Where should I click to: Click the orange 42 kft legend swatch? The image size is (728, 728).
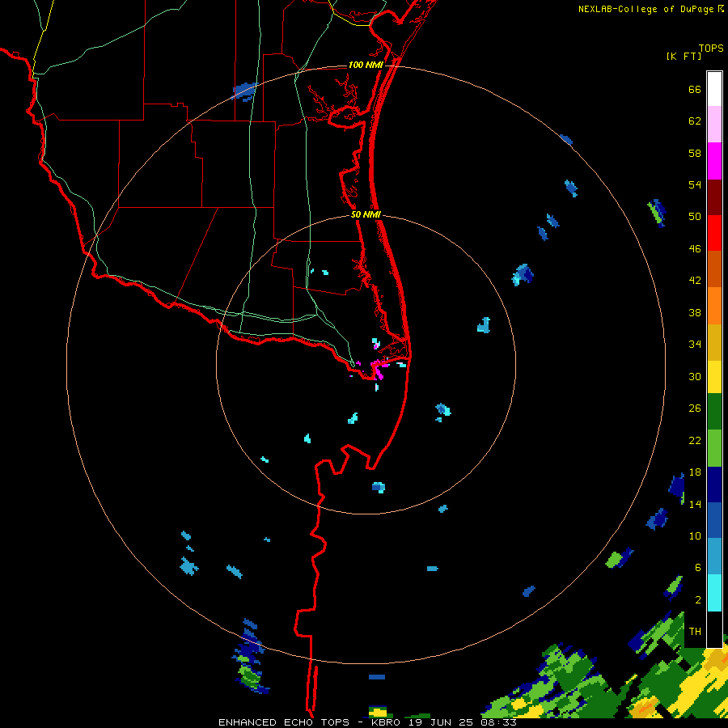click(x=714, y=306)
